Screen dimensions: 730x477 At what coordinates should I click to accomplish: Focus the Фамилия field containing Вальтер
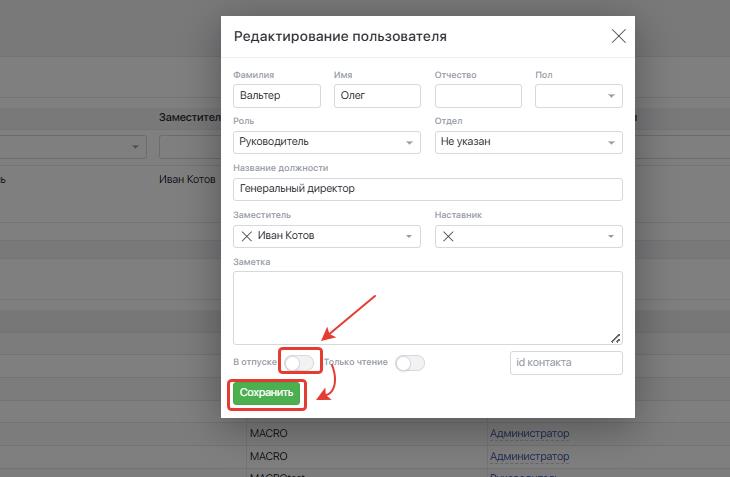point(276,96)
